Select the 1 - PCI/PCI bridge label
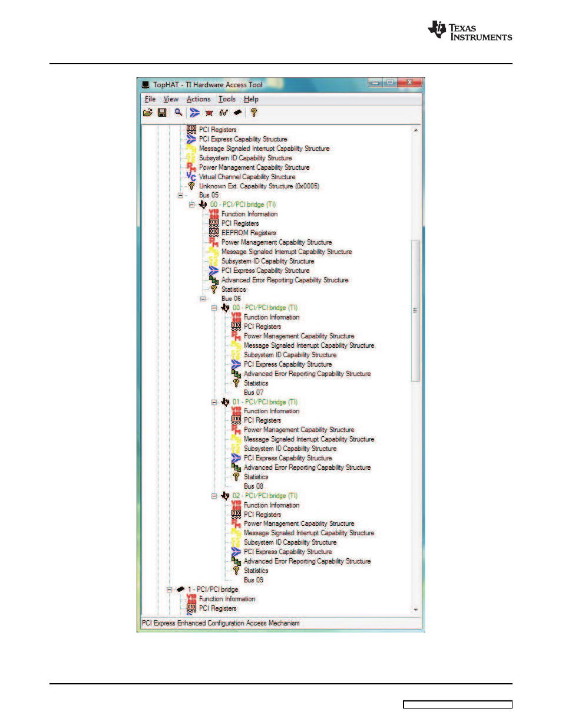The width and height of the screenshot is (562, 728). click(x=213, y=589)
